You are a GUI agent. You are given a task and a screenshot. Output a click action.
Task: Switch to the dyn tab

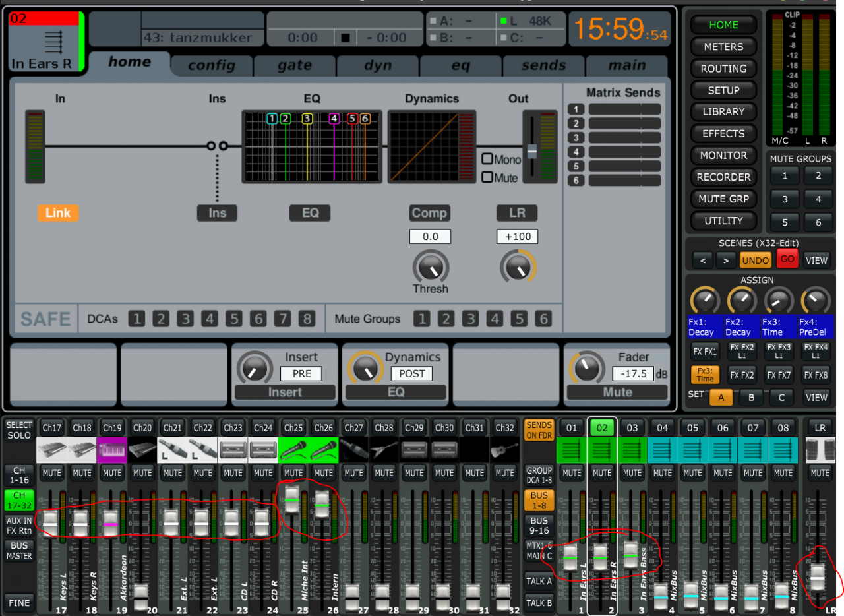378,65
